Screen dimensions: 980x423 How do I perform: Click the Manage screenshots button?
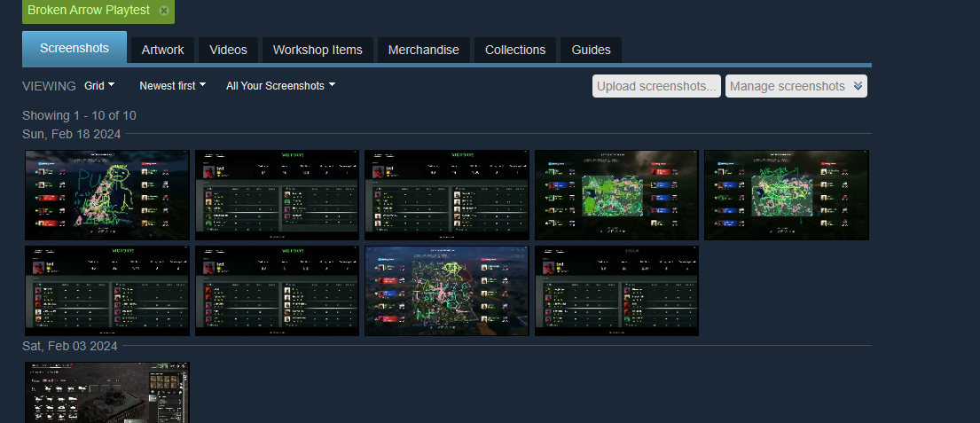[x=796, y=86]
